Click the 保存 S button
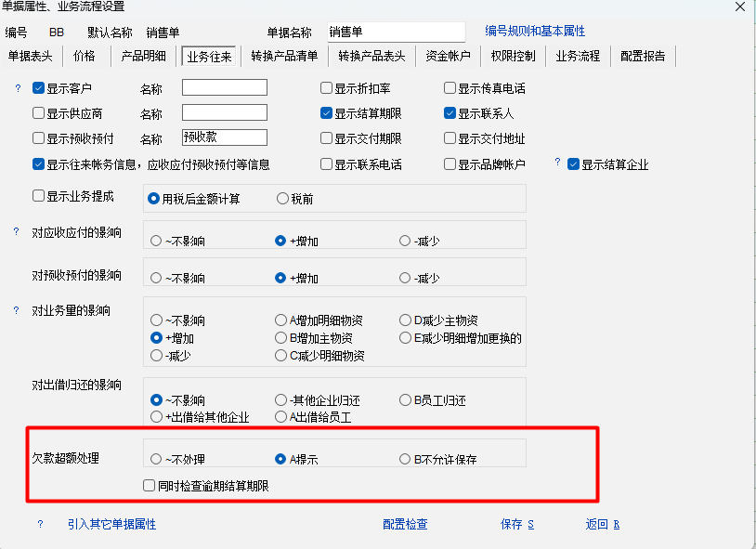Image resolution: width=756 pixels, height=549 pixels. pyautogui.click(x=516, y=524)
